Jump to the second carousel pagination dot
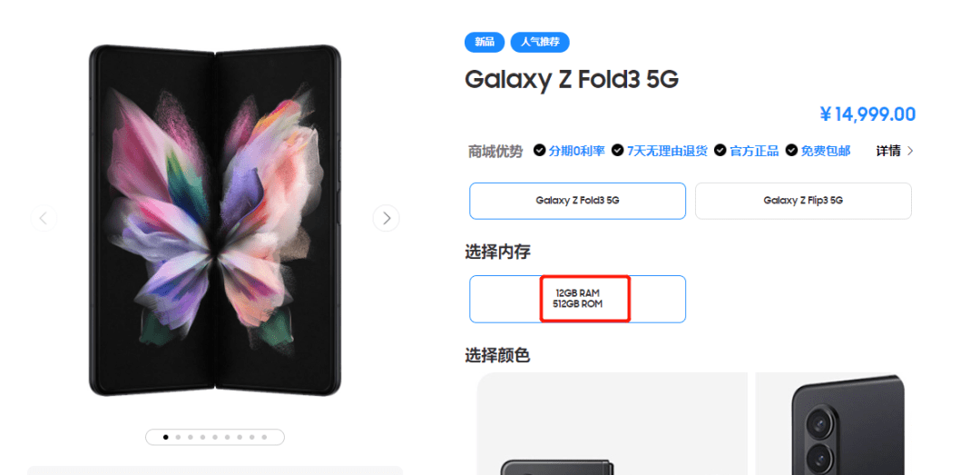The image size is (980, 475). [178, 438]
